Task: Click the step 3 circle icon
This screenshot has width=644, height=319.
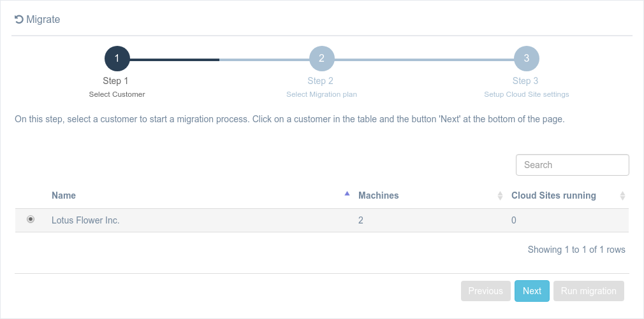Action: click(x=527, y=59)
